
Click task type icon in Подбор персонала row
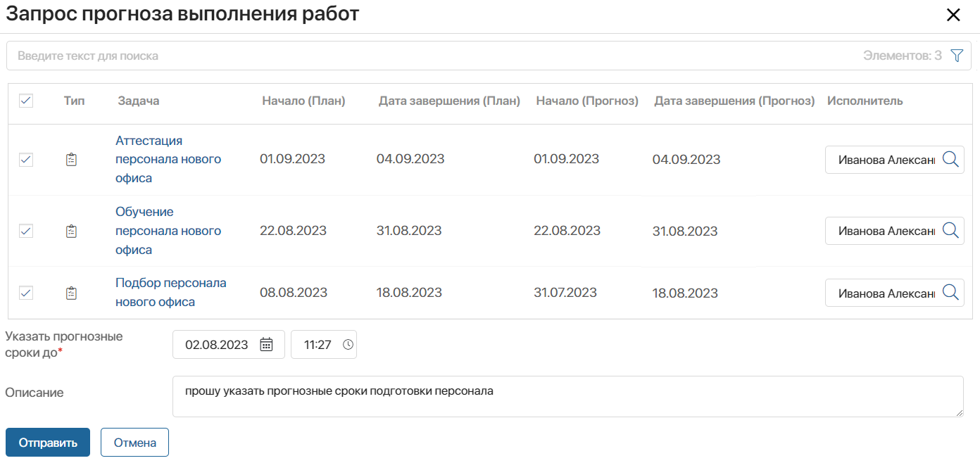point(71,293)
